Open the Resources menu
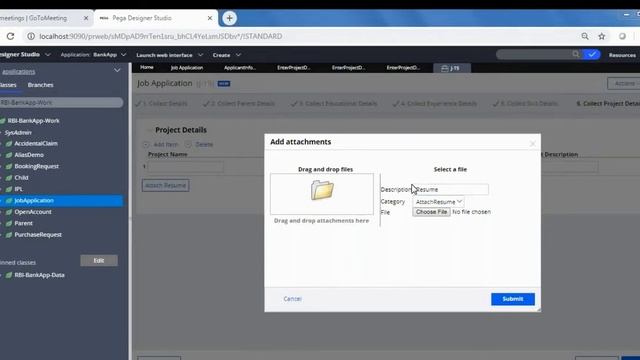Screen dimensions: 640x360 coord(622,55)
